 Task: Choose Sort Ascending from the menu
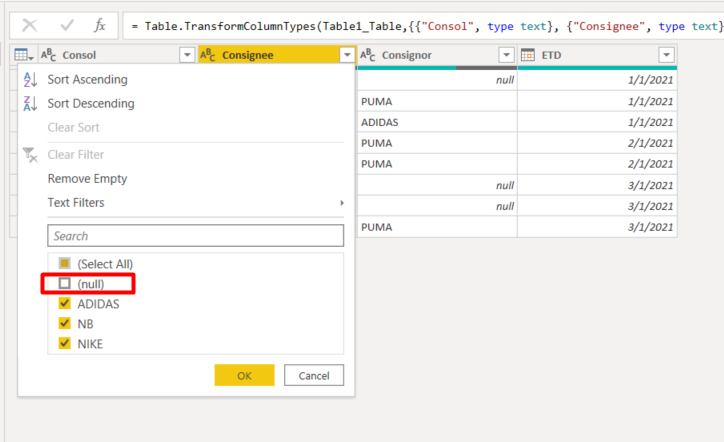87,79
